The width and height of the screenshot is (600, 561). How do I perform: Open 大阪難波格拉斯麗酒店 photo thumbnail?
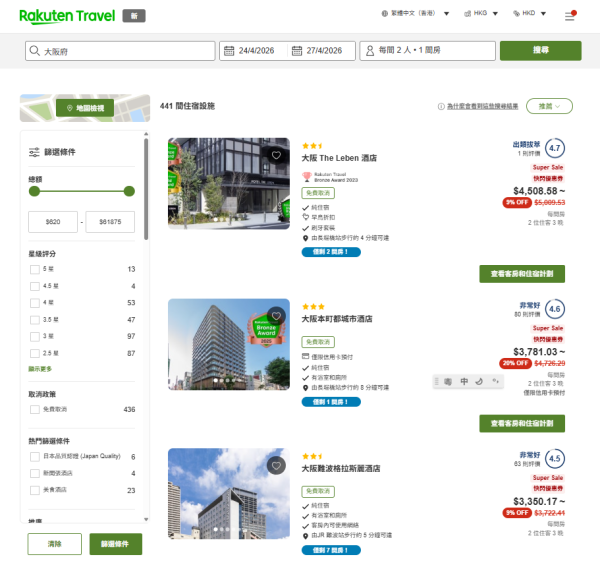click(x=229, y=494)
